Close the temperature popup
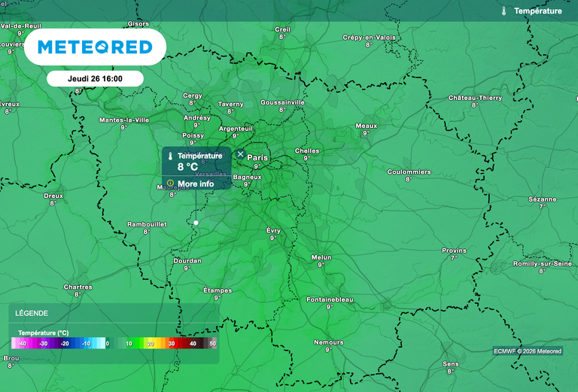This screenshot has width=578, height=392. (x=240, y=154)
